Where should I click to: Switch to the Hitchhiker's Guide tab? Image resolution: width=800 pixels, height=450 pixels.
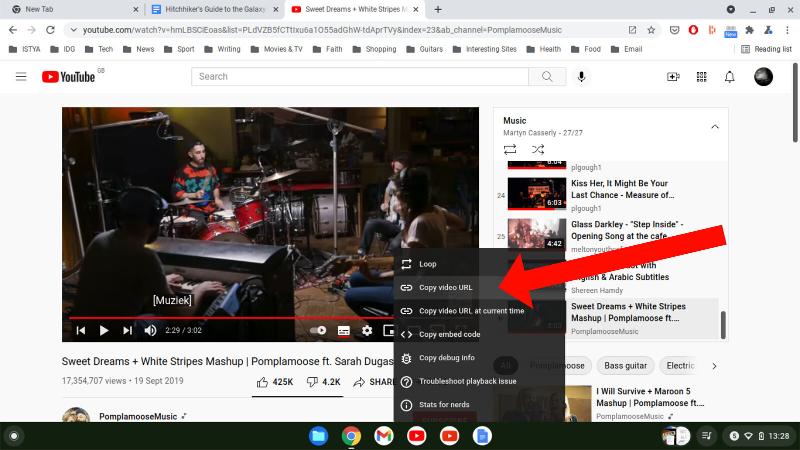[214, 9]
